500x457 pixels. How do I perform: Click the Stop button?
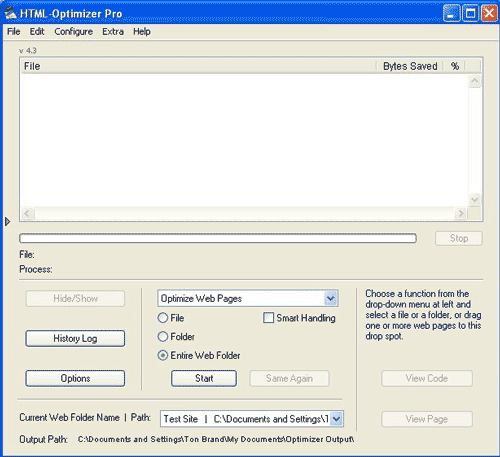[x=459, y=238]
